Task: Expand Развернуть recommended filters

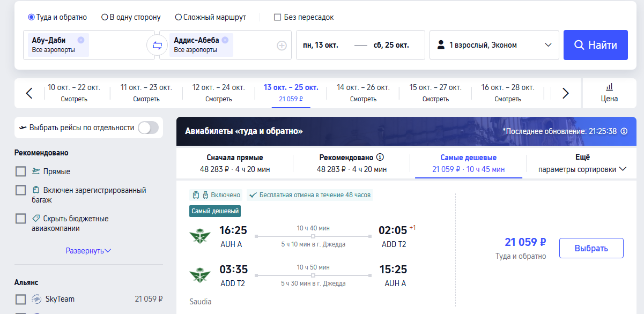Action: coord(88,251)
